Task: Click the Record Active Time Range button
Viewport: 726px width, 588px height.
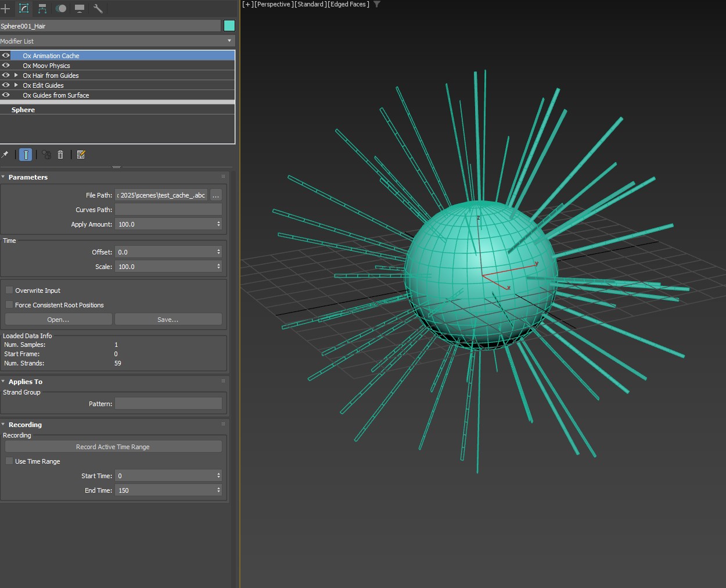Action: click(x=113, y=447)
